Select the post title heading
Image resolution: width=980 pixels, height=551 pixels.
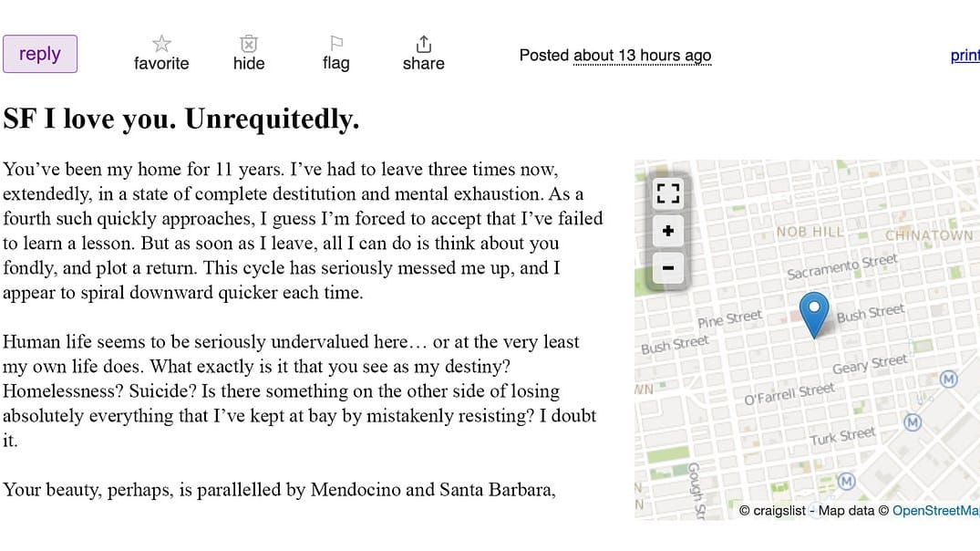pos(181,119)
